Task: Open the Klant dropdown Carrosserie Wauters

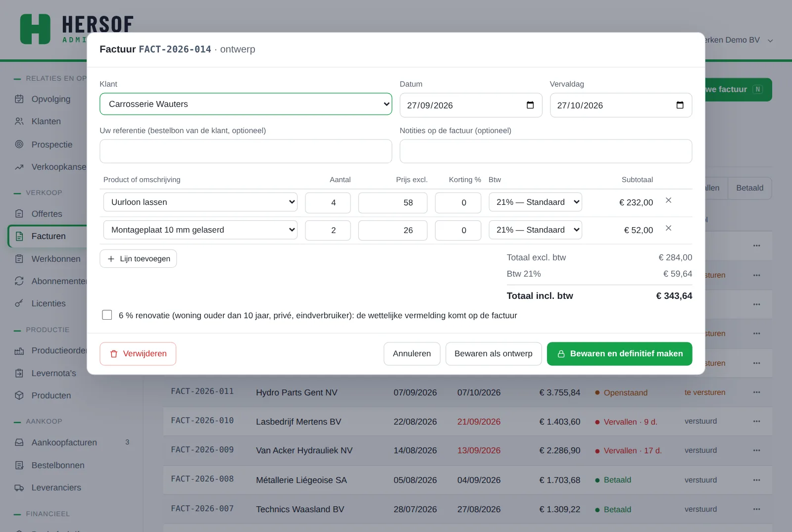Action: [246, 104]
